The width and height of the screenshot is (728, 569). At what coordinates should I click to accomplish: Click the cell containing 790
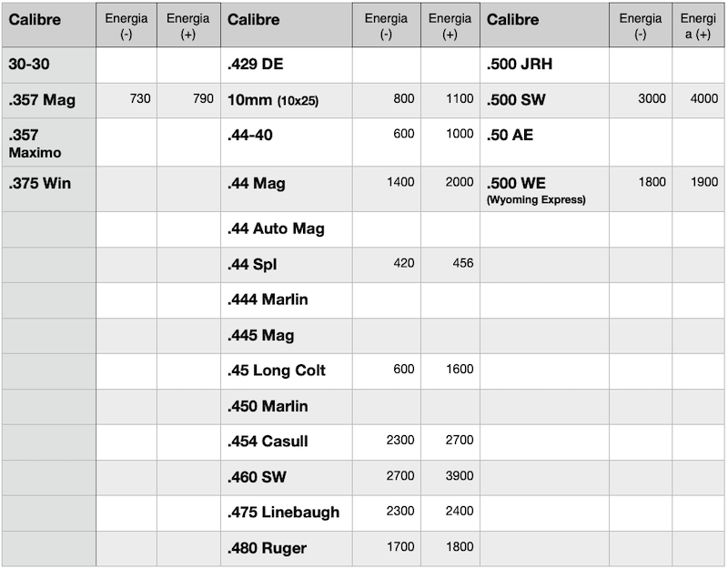[203, 98]
